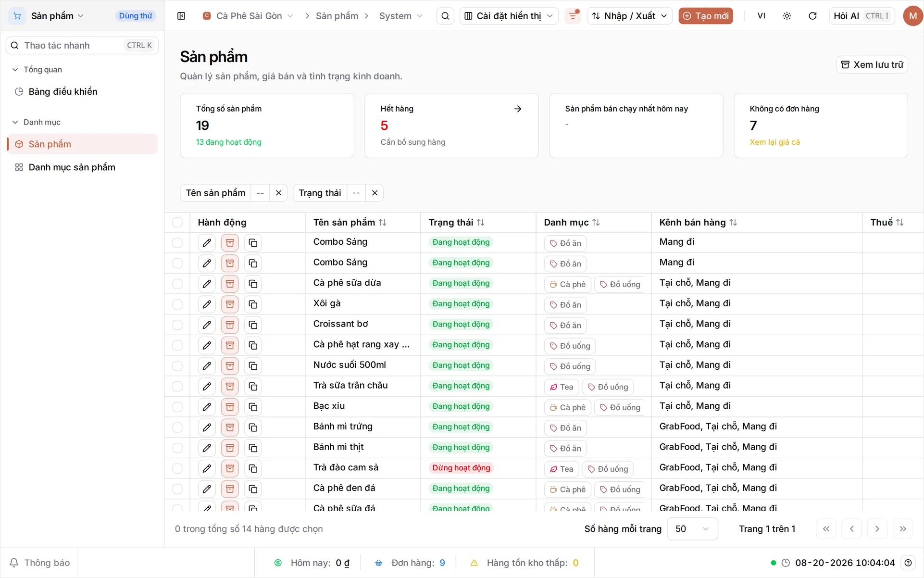Duplicate the Croissant bơ product
This screenshot has width=924, height=578.
[253, 325]
